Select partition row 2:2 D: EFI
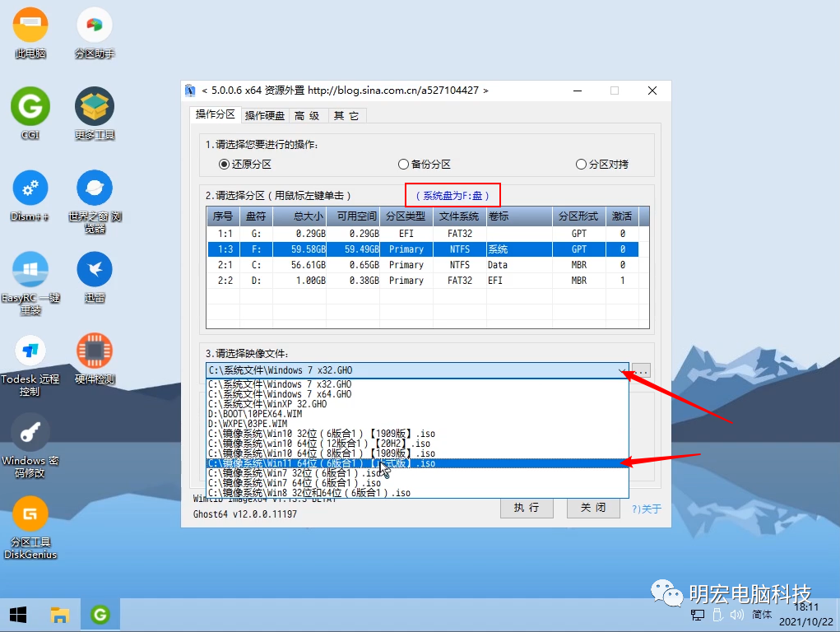The image size is (840, 632). [x=423, y=281]
